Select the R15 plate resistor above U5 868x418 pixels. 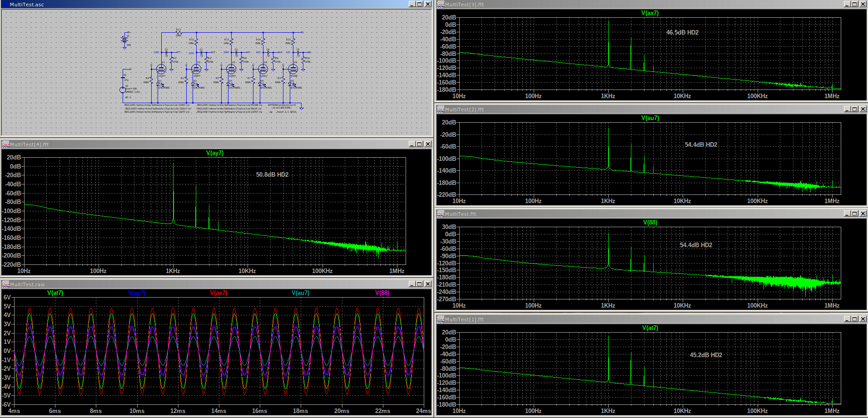point(293,42)
